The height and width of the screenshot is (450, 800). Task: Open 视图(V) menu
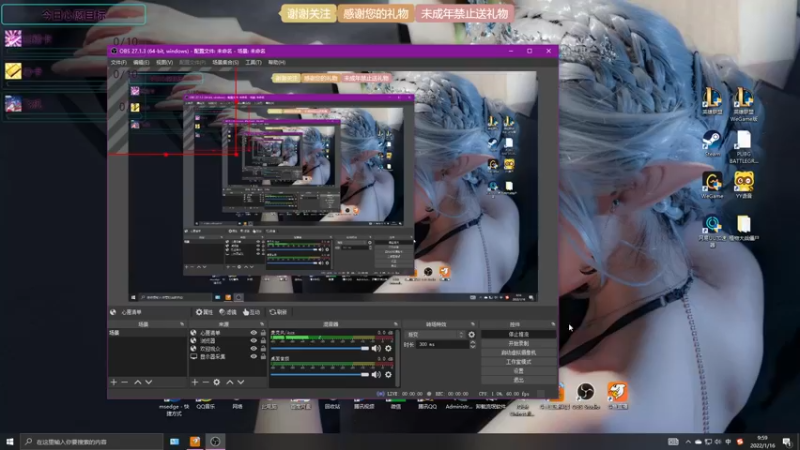[164, 62]
